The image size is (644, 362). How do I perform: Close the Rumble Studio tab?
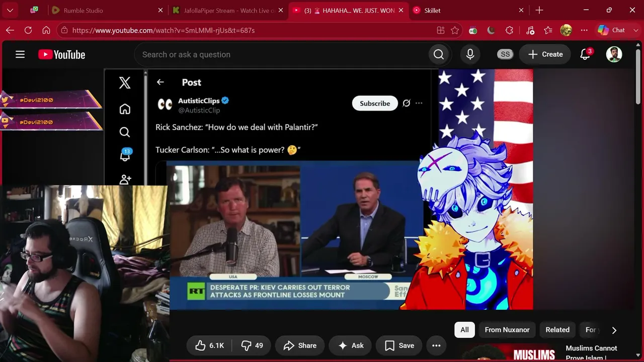160,10
